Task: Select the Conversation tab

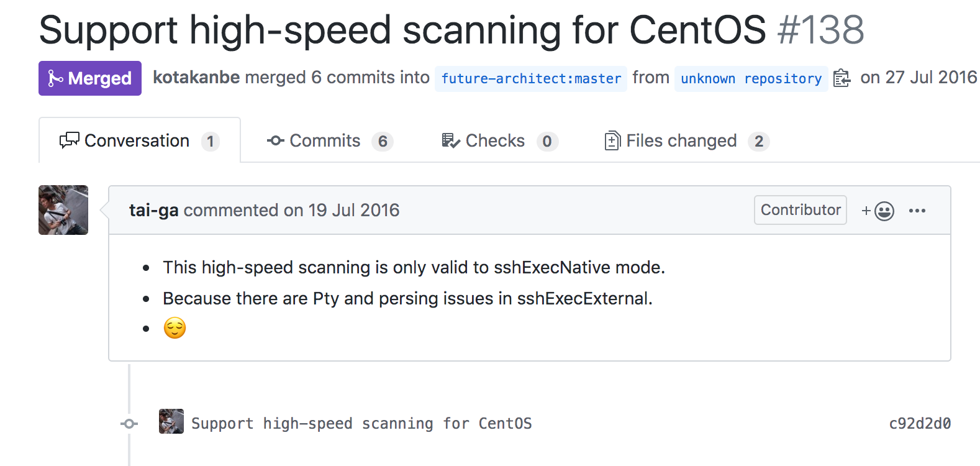Action: 140,140
